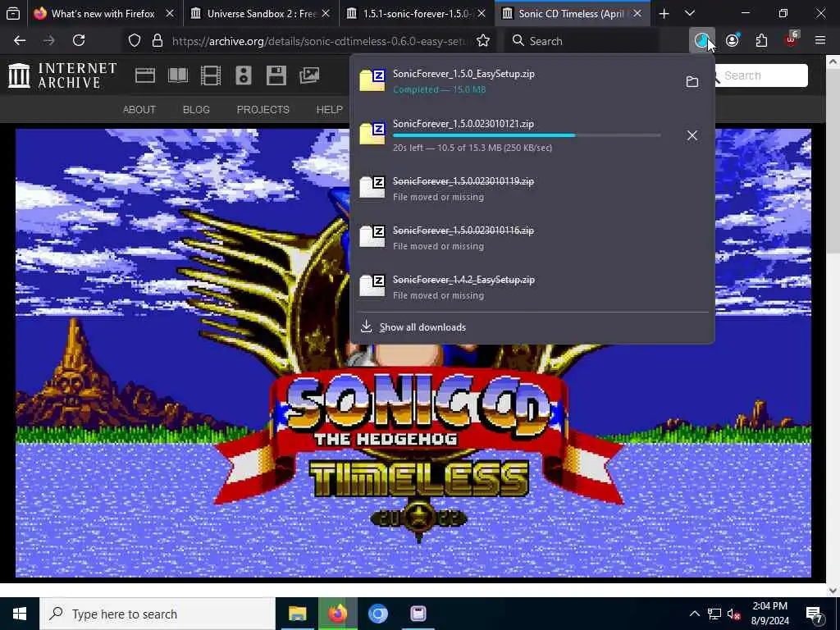Open the Firefox account icon
This screenshot has width=840, height=630.
733,41
